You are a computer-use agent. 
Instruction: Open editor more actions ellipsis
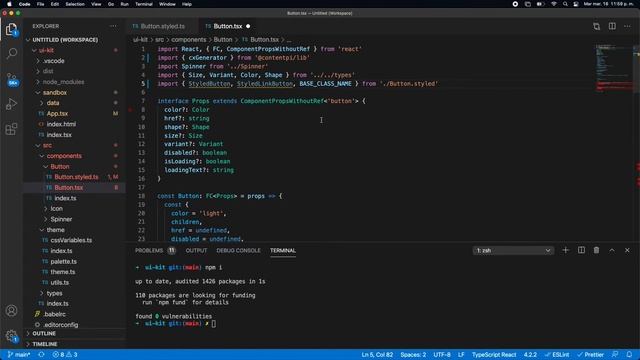tap(627, 26)
